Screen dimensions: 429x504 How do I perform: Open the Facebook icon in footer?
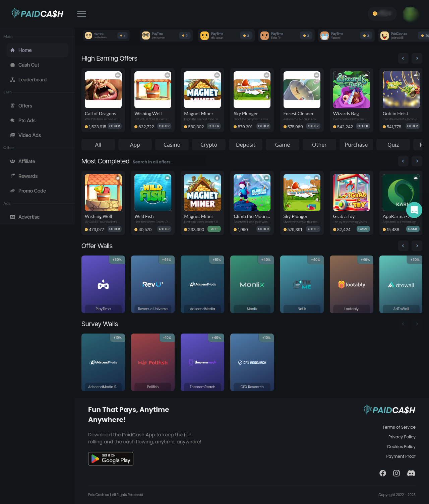pos(383,473)
